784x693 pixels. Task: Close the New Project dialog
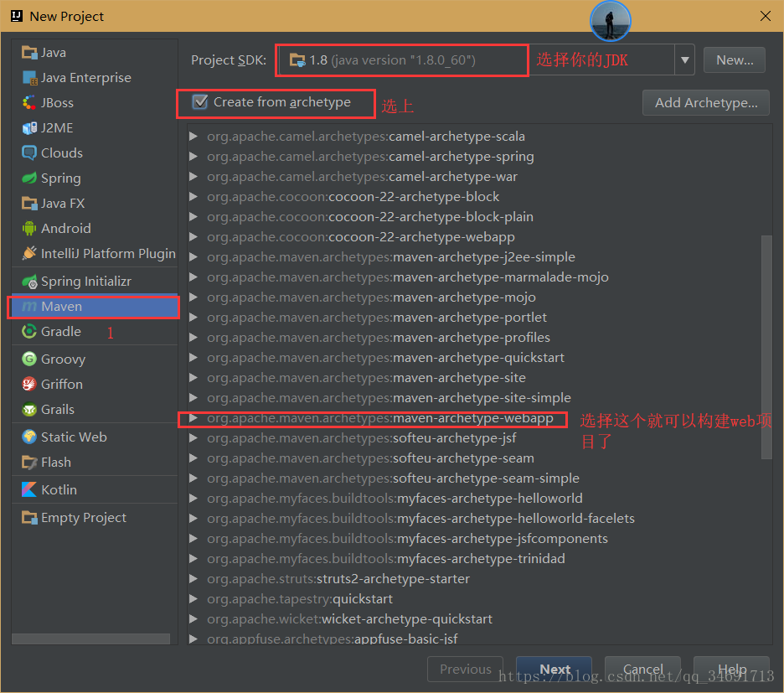[x=765, y=16]
